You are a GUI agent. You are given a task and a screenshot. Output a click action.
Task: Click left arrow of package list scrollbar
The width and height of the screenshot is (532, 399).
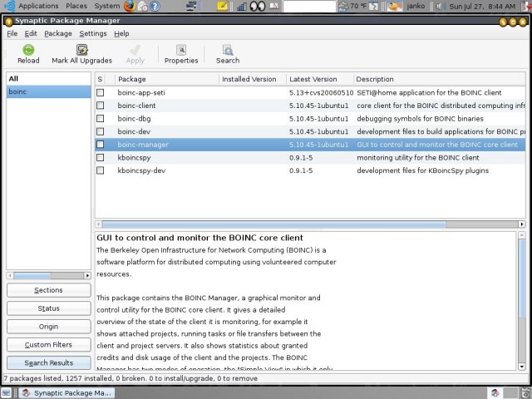[x=99, y=224]
